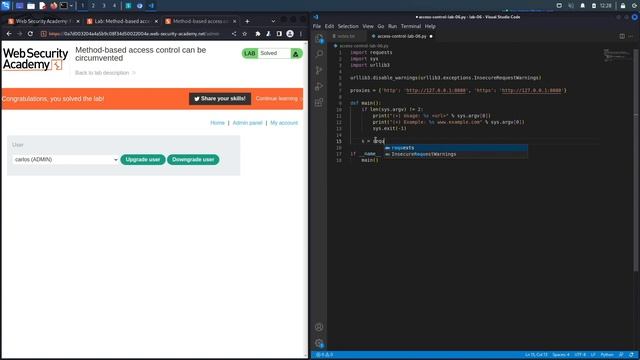Go back in the browser

coord(9,34)
